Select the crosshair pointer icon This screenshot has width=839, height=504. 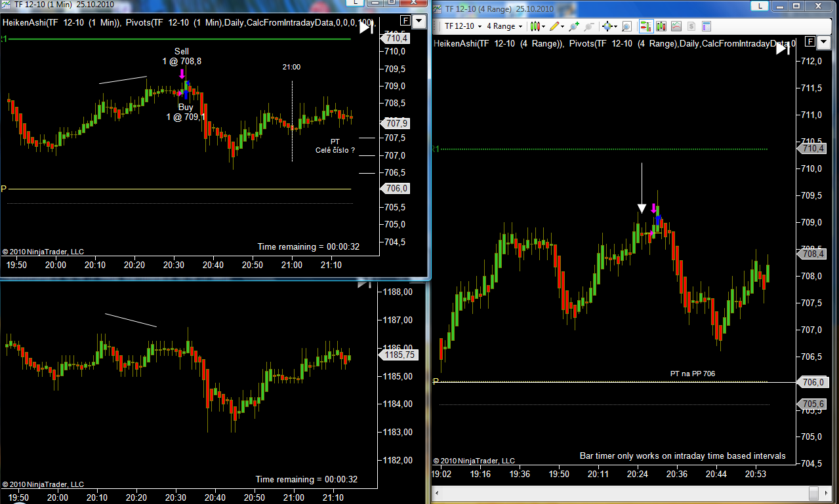click(x=607, y=26)
